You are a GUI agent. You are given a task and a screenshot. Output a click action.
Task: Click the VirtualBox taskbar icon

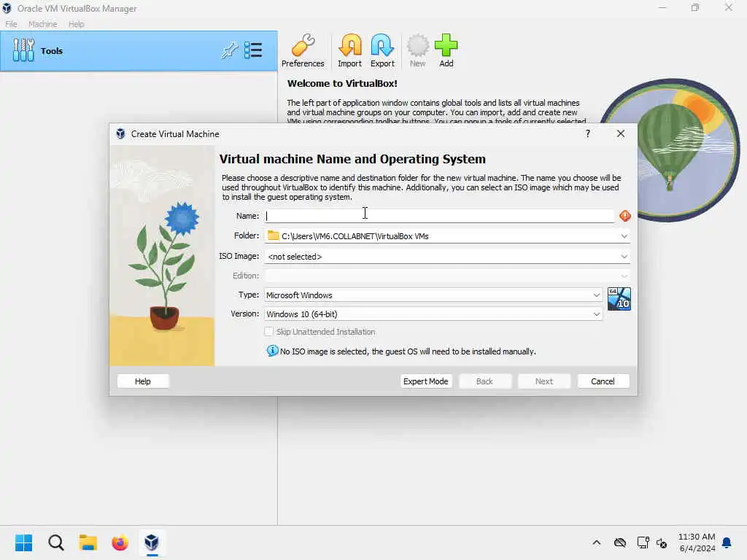coord(152,542)
